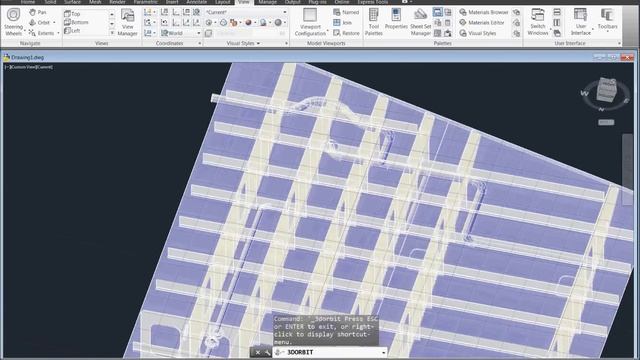
Task: Click the viewport controls label in the drawing
Action: coord(29,67)
